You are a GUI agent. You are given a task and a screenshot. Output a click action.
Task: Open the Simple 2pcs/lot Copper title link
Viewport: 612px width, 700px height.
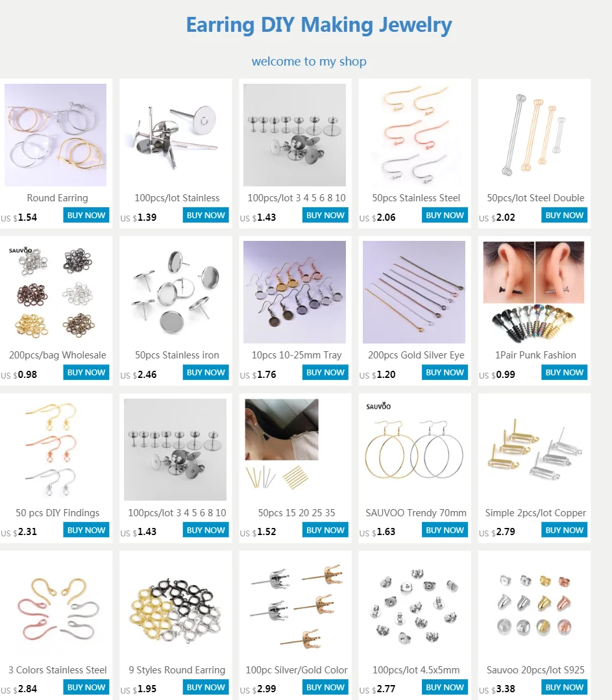535,512
